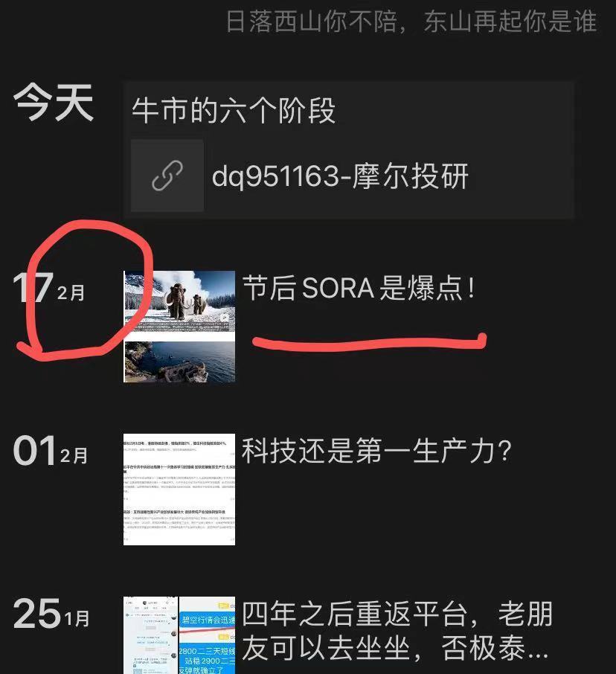Viewport: 616px width, 674px height.
Task: Open the 节后SORA是爆点 post text
Action: coord(359,288)
